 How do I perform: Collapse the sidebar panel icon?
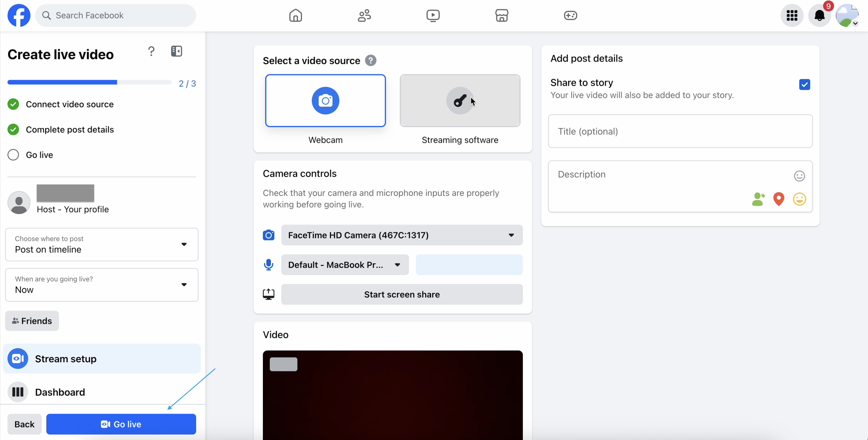[x=176, y=51]
